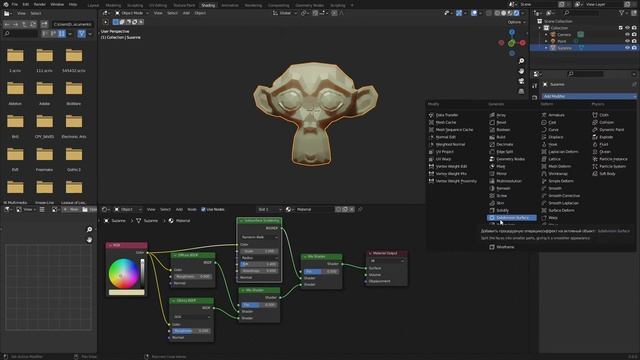
Task: Click the hand pan icon in image editor
Action: coord(89,240)
